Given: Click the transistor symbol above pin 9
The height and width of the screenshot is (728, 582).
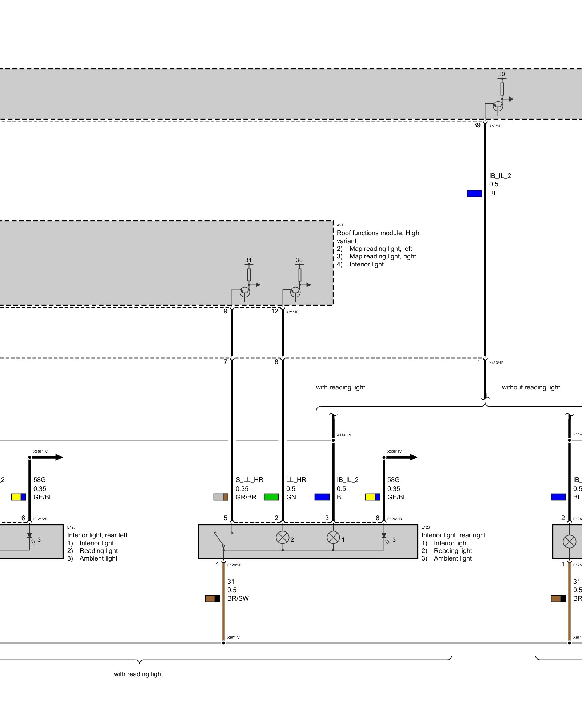Looking at the screenshot, I should [245, 292].
